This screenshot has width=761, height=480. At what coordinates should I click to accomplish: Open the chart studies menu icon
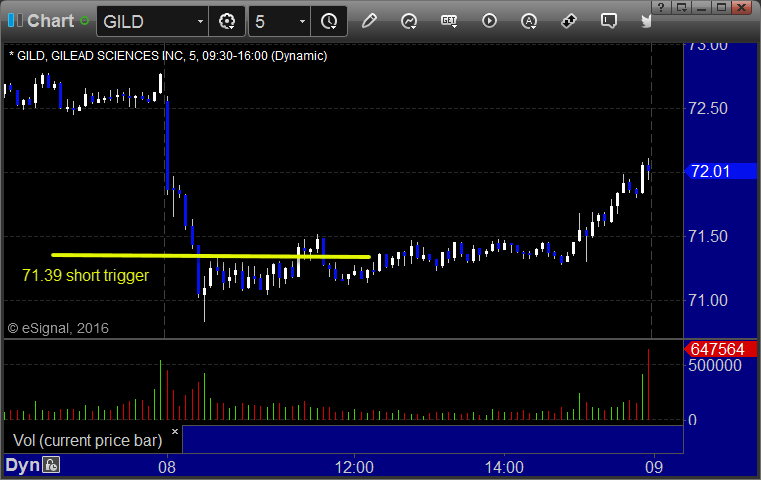coord(409,21)
